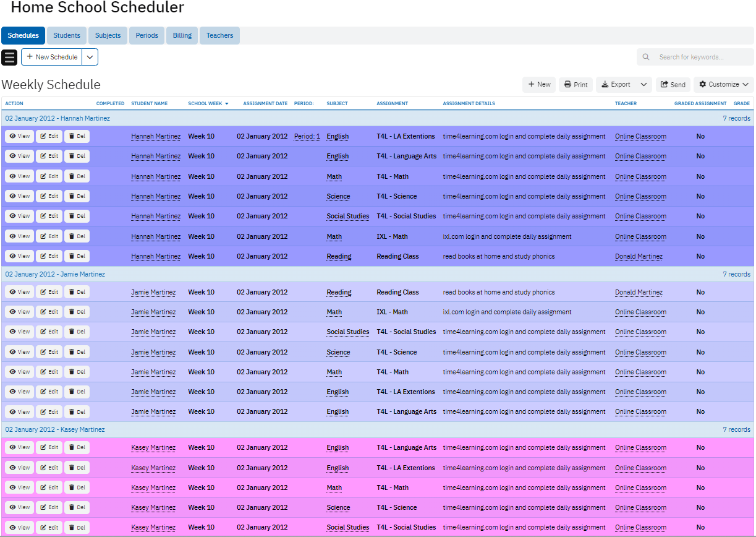756x537 pixels.
Task: Switch to the Teachers tab
Action: click(219, 35)
